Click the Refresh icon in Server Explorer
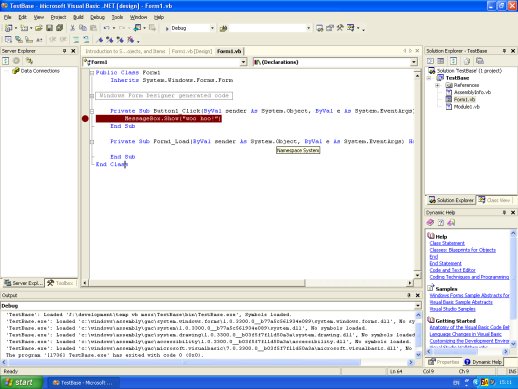 pos(6,61)
